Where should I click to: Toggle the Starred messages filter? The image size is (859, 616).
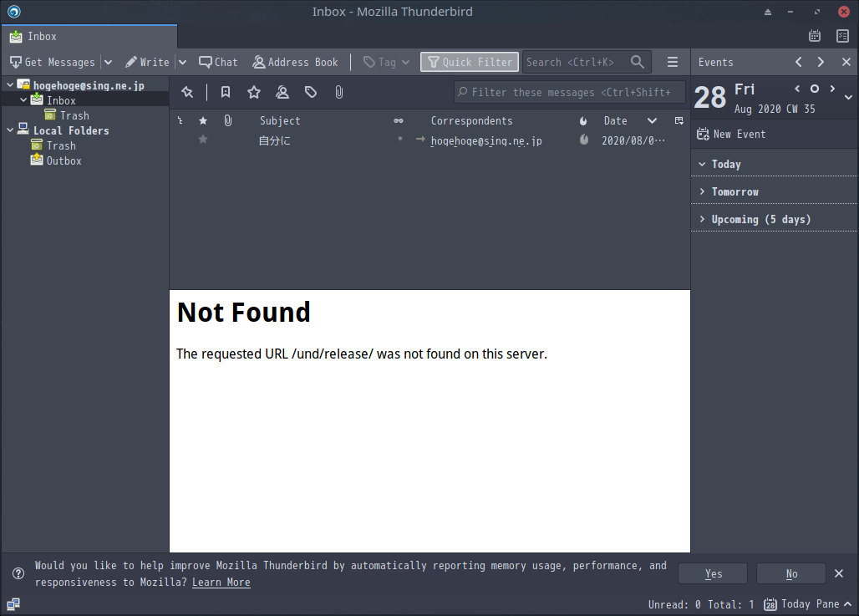tap(254, 92)
